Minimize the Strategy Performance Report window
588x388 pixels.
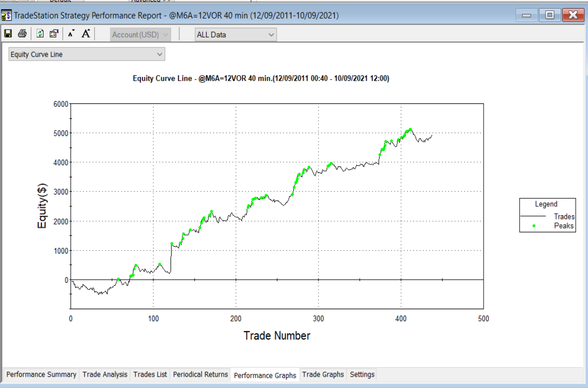pyautogui.click(x=526, y=15)
